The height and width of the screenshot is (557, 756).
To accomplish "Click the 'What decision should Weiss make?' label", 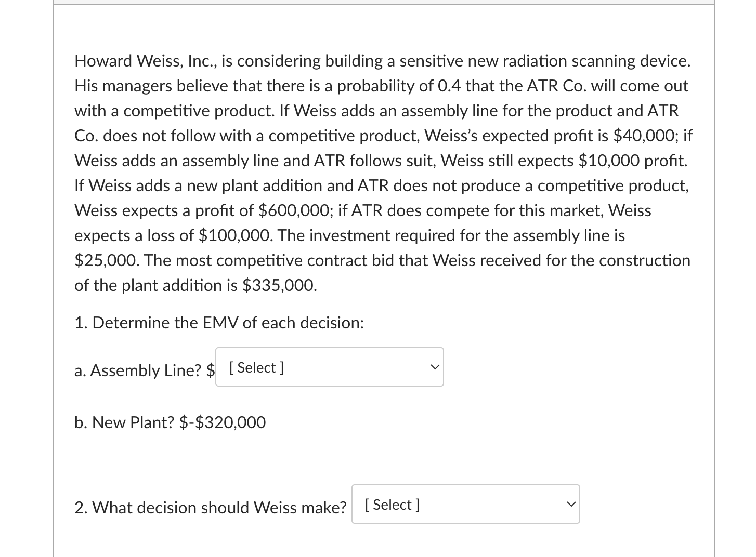I will pos(210,508).
